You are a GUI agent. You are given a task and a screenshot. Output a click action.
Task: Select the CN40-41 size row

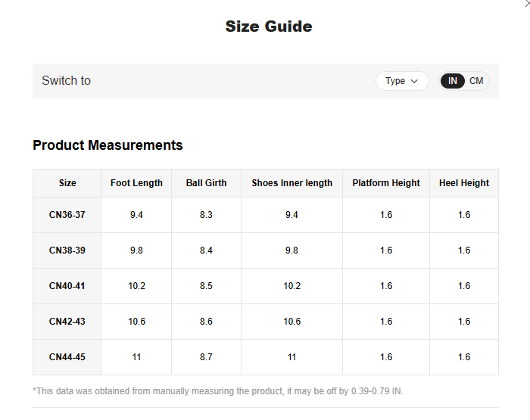[x=67, y=286]
